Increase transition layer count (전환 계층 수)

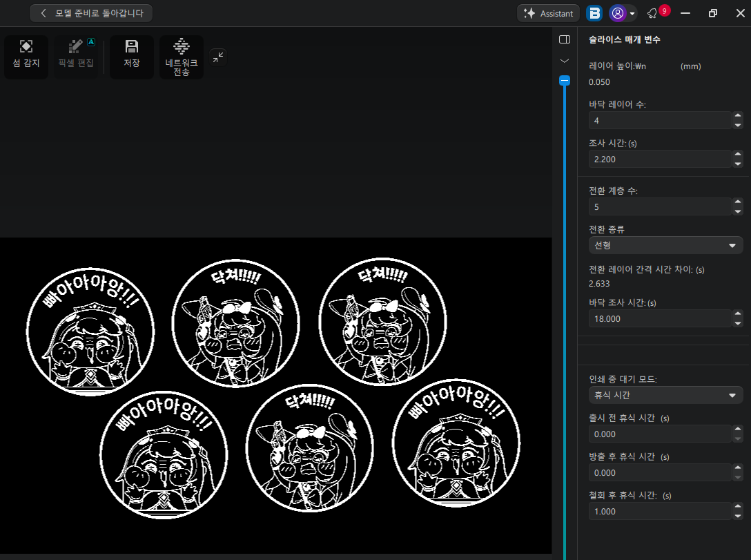point(738,202)
